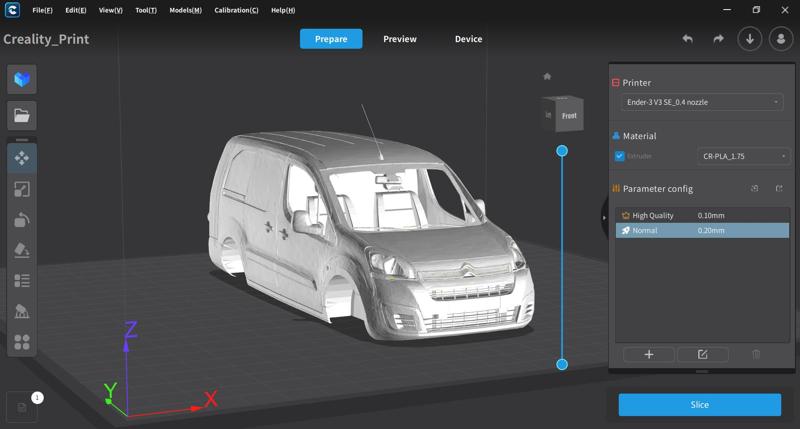Click the Material section icon
This screenshot has height=429, width=800.
[x=616, y=136]
